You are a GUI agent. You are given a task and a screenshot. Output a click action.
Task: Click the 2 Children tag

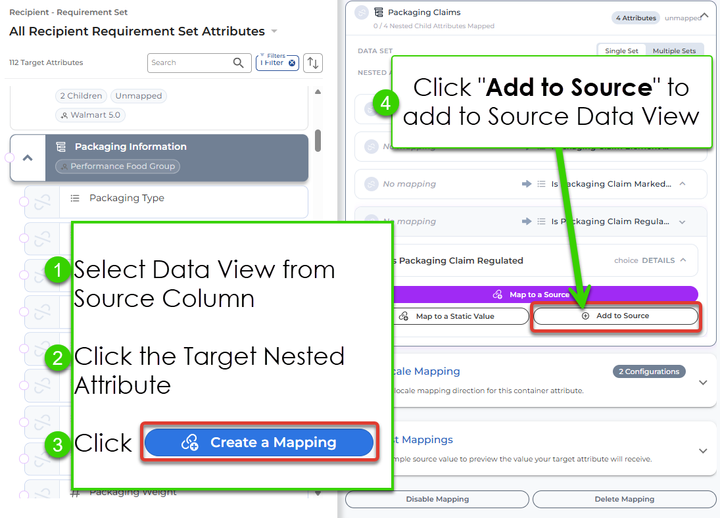[81, 96]
